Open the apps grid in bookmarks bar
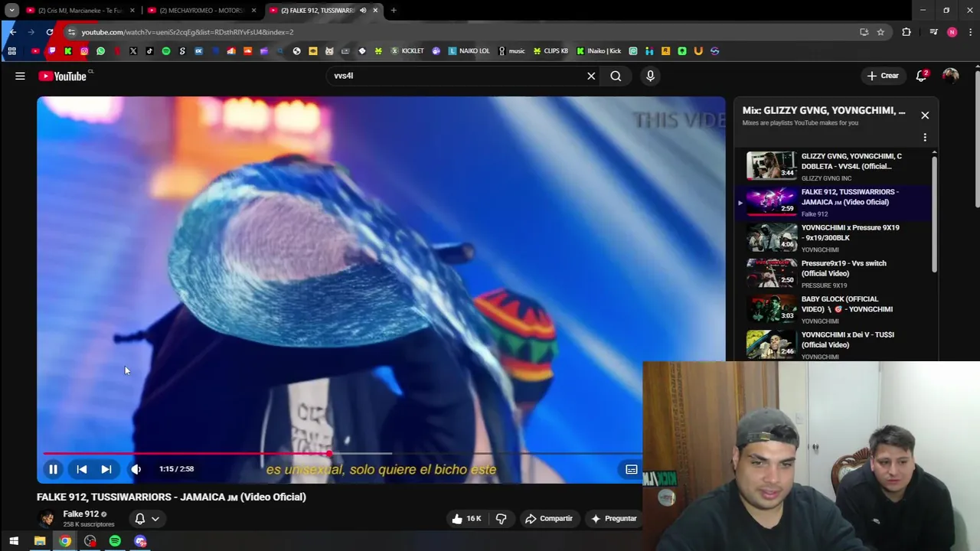The width and height of the screenshot is (980, 551). [11, 51]
